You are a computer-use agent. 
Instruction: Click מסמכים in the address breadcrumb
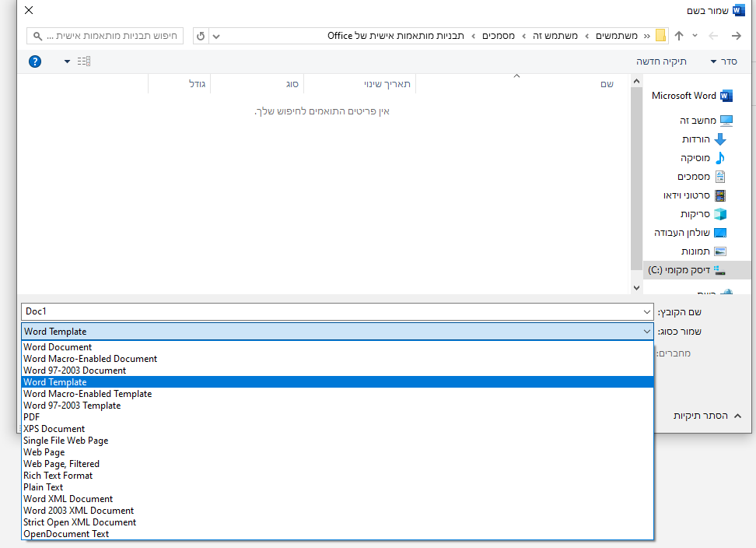click(498, 36)
